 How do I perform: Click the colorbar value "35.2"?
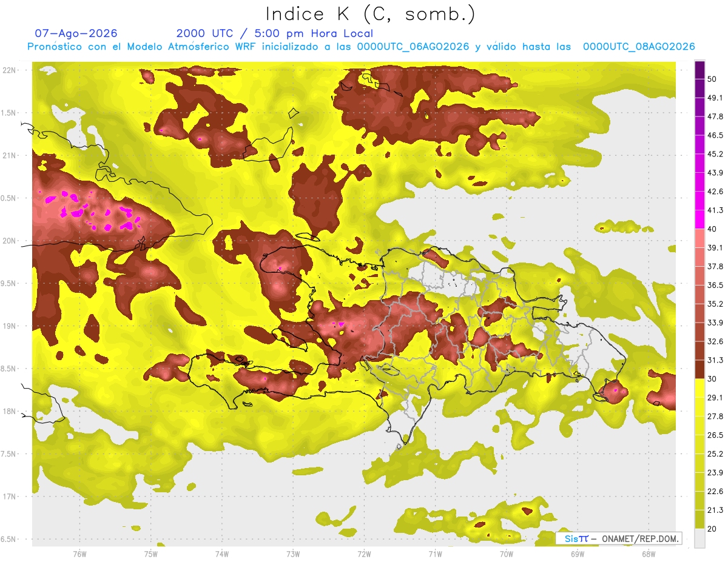(715, 304)
